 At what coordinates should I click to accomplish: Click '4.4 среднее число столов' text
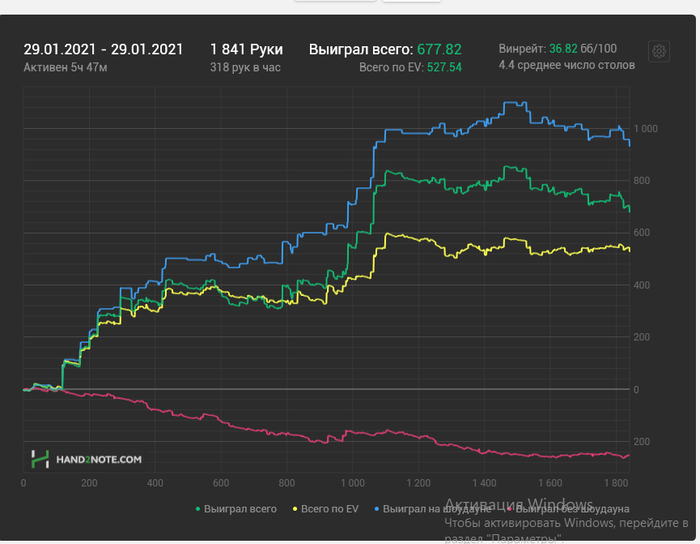tap(567, 65)
